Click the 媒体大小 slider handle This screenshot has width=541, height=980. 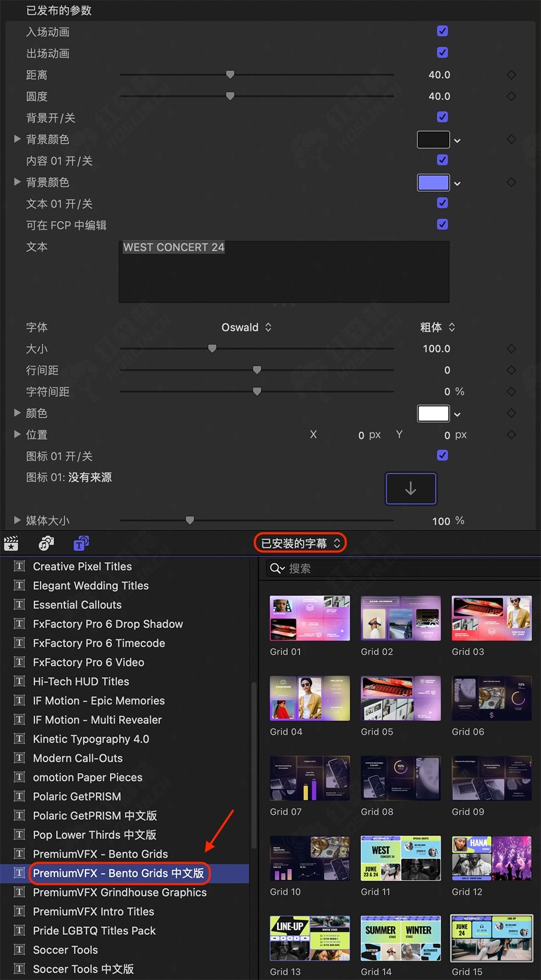click(190, 520)
